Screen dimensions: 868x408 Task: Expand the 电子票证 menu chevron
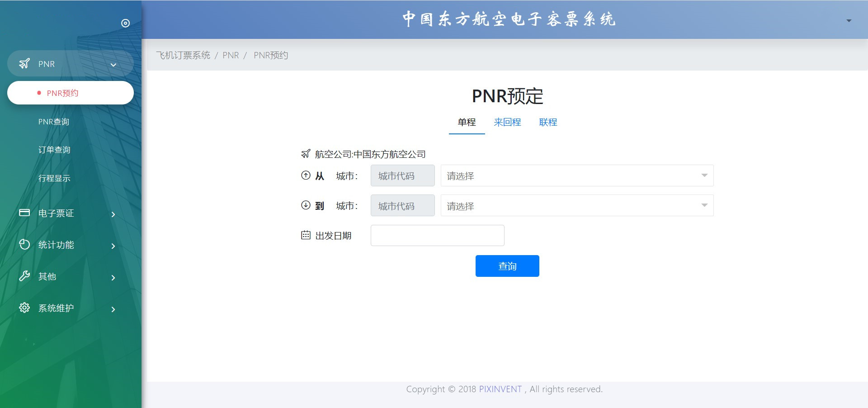click(x=113, y=214)
